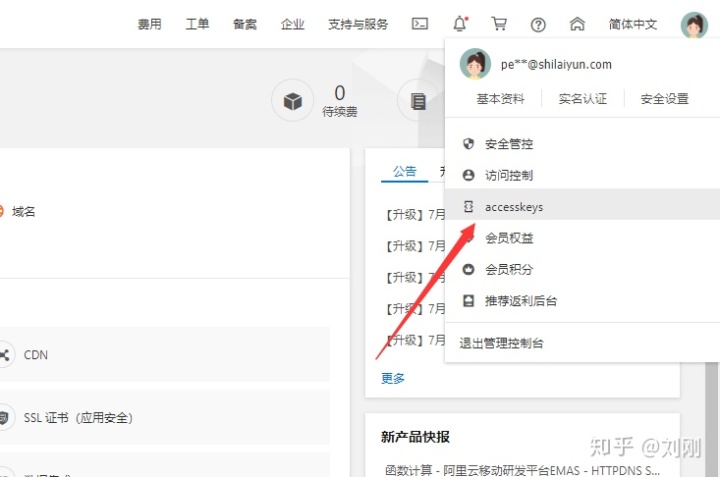Click the 待续费 box icon
This screenshot has height=477, width=720.
(292, 101)
